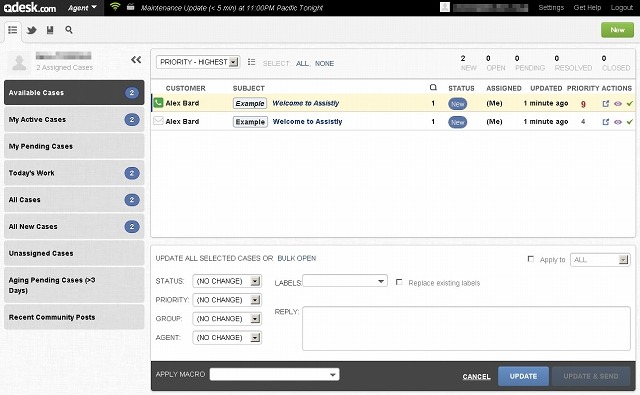
Task: Open the case list view icon
Action: [x=13, y=30]
